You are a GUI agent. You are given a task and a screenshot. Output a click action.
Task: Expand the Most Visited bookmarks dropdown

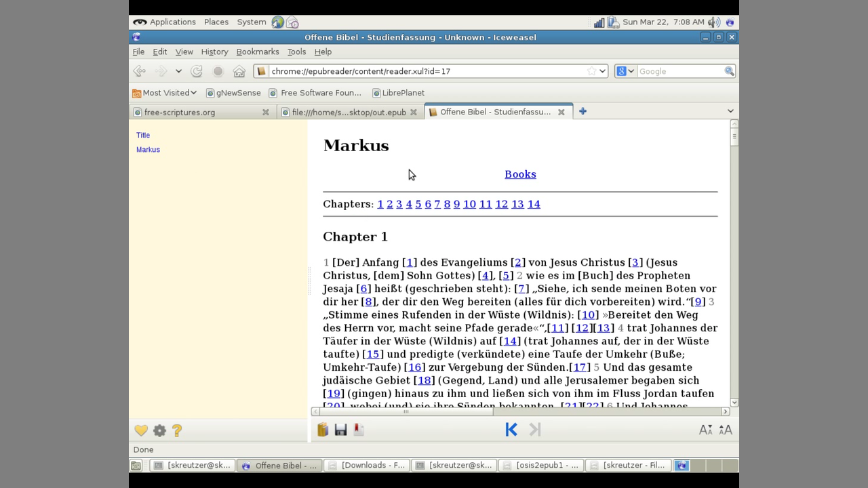pos(165,93)
